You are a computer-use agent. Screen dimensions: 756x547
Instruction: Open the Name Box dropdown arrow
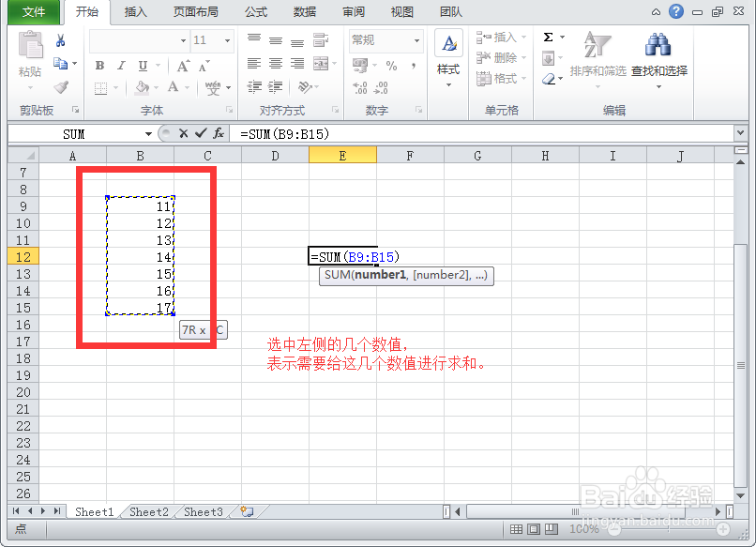click(148, 134)
